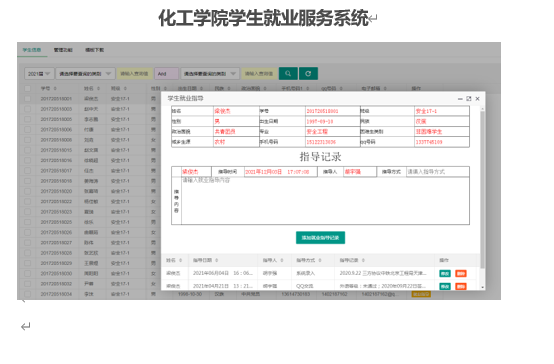Screen dimensions: 554x364
Task: Click the green refresh/reset button
Action: coord(308,74)
